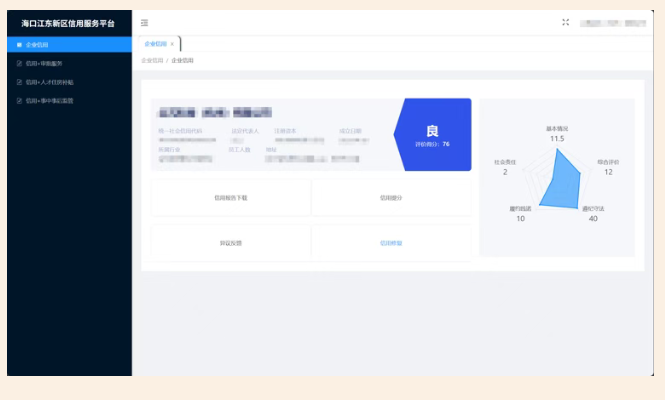Select 履约践诺 label on radar chart

point(520,208)
